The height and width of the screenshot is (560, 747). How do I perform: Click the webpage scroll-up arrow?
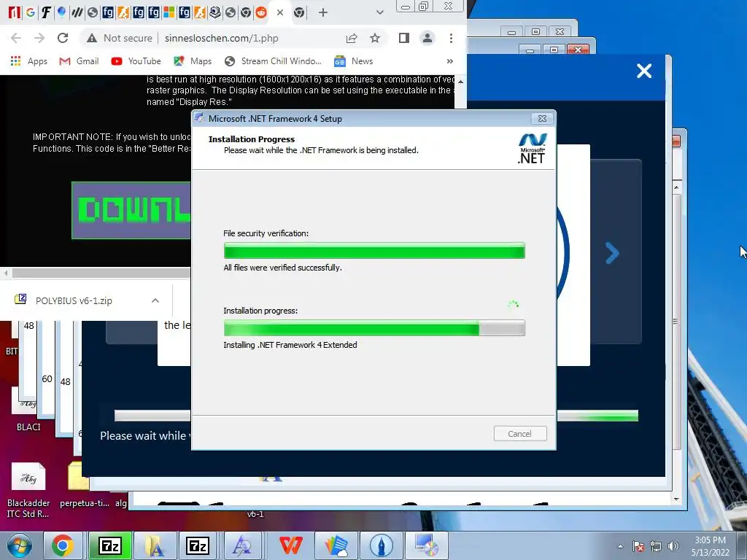coord(460,82)
